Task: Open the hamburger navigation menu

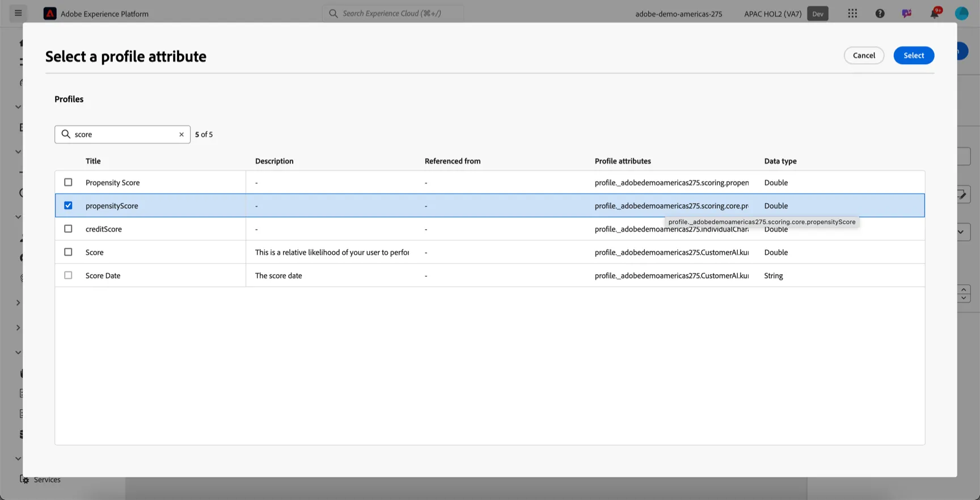Action: [18, 13]
